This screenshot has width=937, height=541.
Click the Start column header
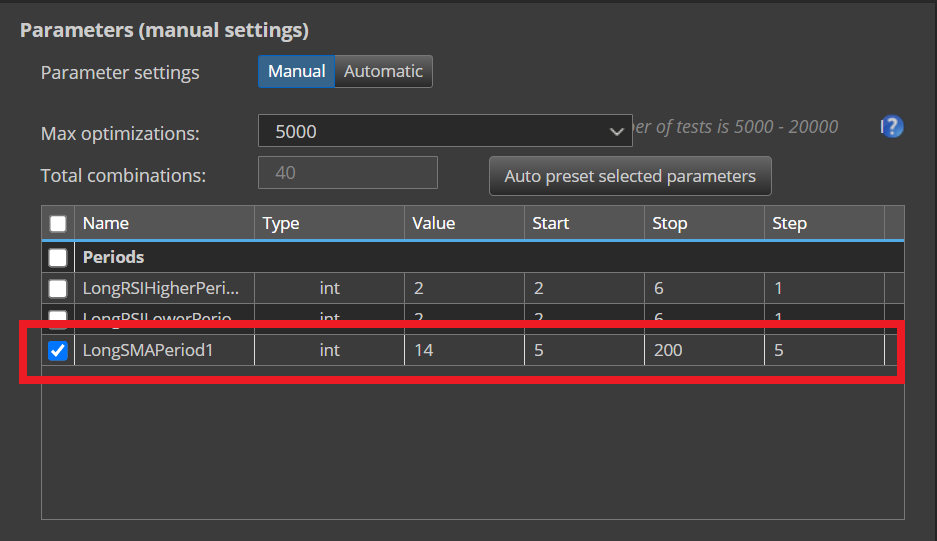click(584, 224)
